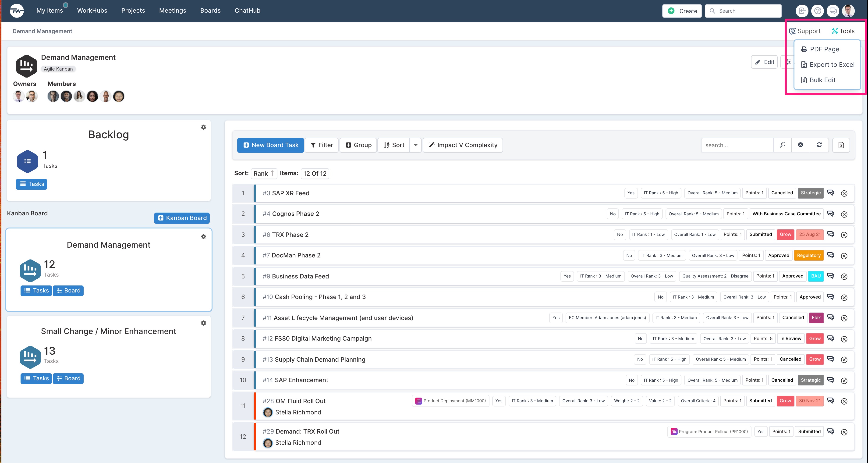868x463 pixels.
Task: Clear the task search with the circle-x icon
Action: tap(800, 145)
